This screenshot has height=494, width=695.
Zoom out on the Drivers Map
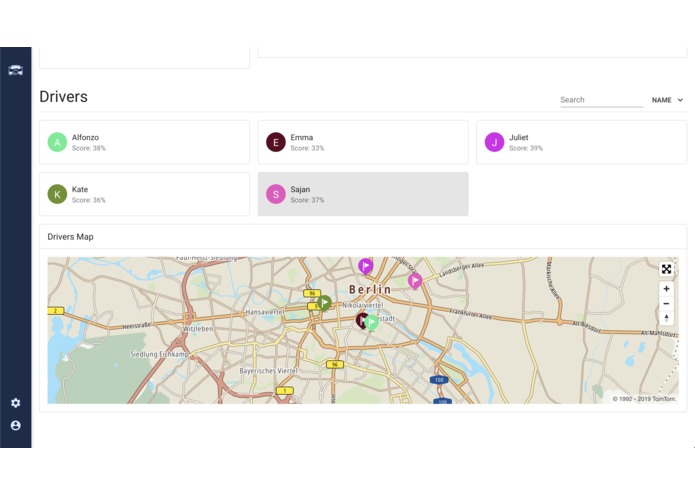pos(666,303)
